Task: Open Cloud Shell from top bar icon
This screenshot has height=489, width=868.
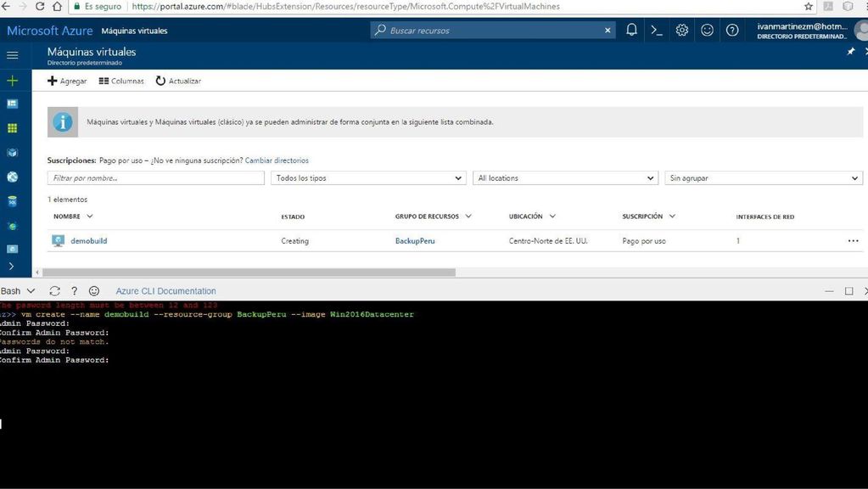Action: tap(657, 30)
